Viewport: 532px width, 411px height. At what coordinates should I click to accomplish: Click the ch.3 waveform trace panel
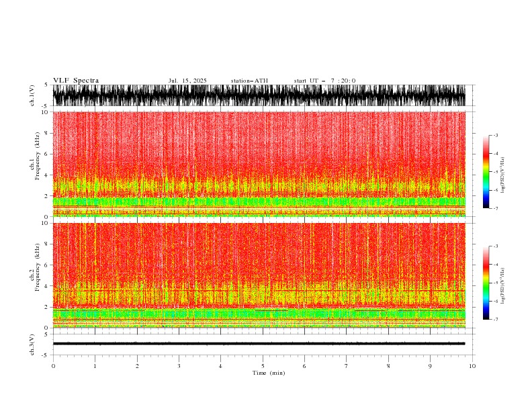pos(263,345)
